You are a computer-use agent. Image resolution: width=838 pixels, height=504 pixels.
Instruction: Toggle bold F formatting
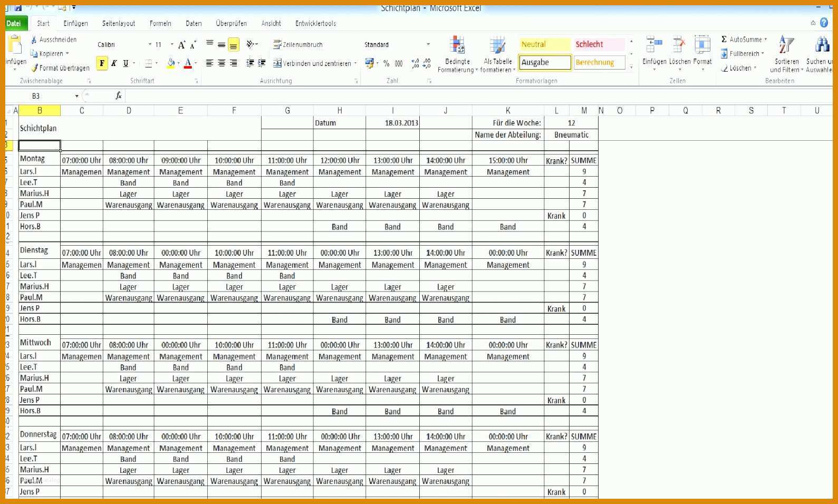pyautogui.click(x=102, y=63)
